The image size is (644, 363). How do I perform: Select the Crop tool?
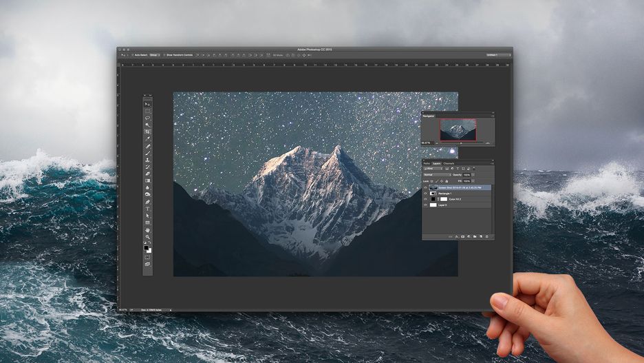(147, 132)
